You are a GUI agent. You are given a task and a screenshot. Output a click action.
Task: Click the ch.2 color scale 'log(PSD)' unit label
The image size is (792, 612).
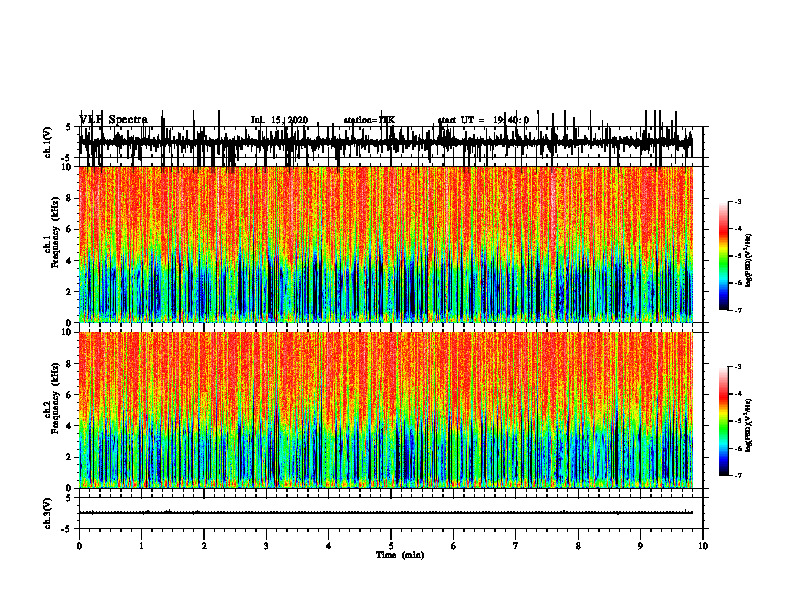pyautogui.click(x=749, y=425)
